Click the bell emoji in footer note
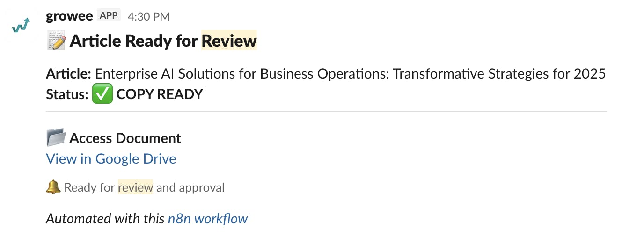Viewport: 644px width, 243px height. [53, 187]
